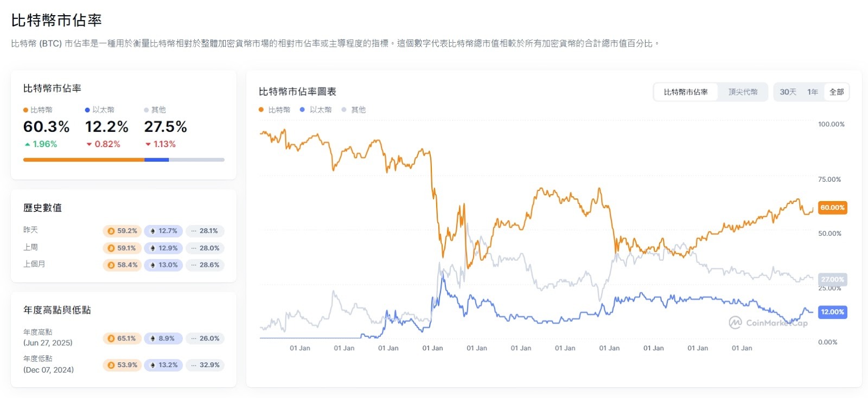Click the orange 60.00% value label
The width and height of the screenshot is (868, 398).
click(x=832, y=207)
